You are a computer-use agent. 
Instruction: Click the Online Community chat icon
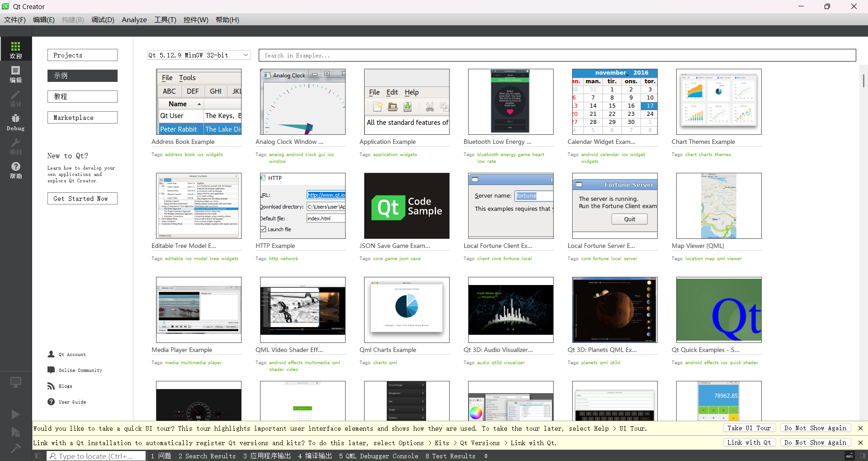pyautogui.click(x=51, y=370)
